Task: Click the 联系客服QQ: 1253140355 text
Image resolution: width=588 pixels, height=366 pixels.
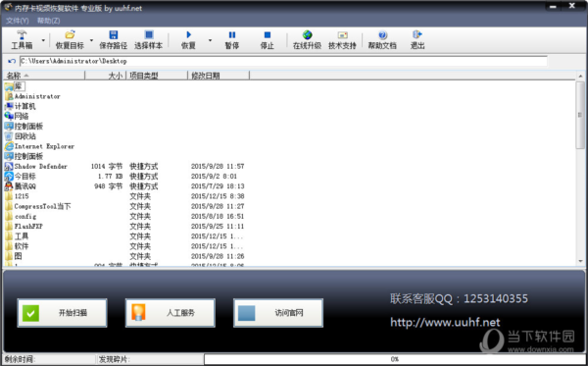Action: (459, 299)
